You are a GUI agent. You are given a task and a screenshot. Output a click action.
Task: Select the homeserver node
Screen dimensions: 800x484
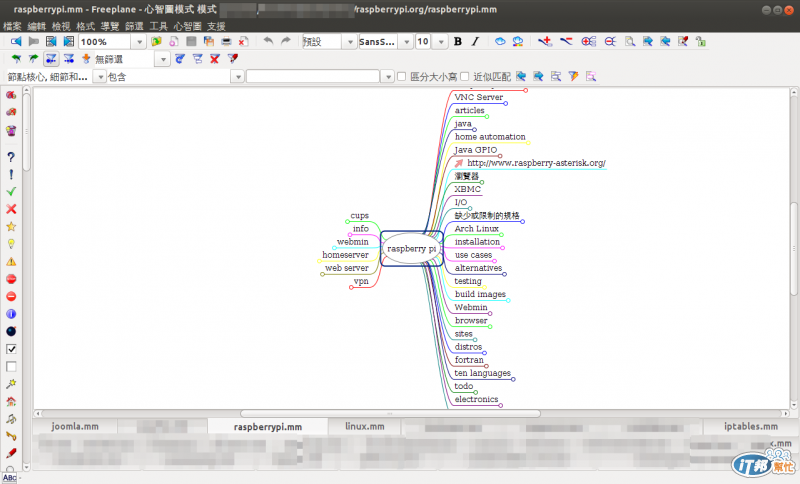pos(345,254)
